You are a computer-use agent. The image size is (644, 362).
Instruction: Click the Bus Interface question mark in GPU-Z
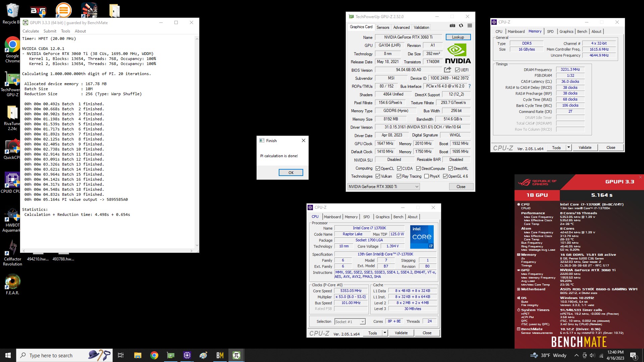click(469, 86)
